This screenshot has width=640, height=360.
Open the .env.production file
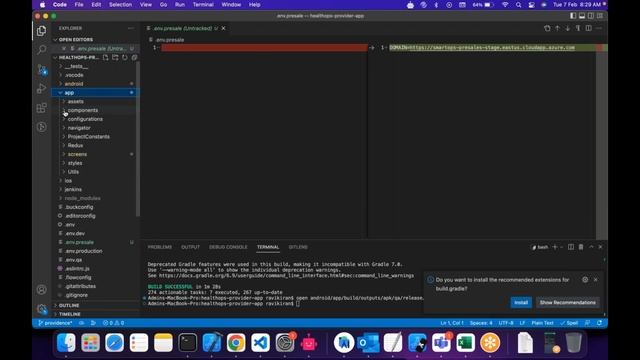tap(95, 251)
